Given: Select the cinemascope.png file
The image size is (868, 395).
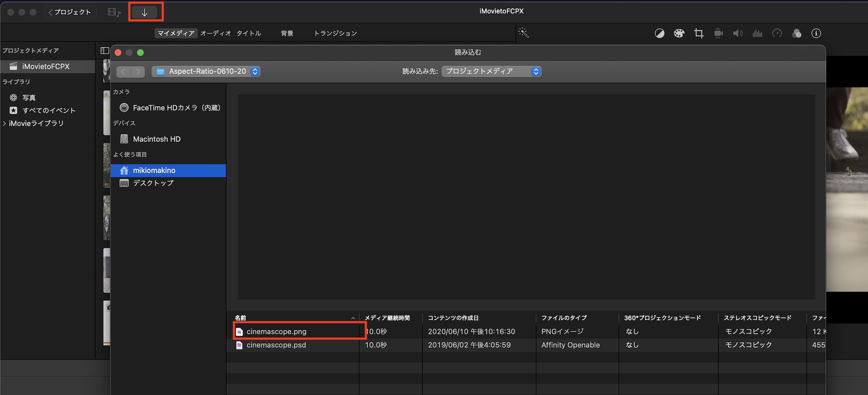Looking at the screenshot, I should (x=276, y=332).
